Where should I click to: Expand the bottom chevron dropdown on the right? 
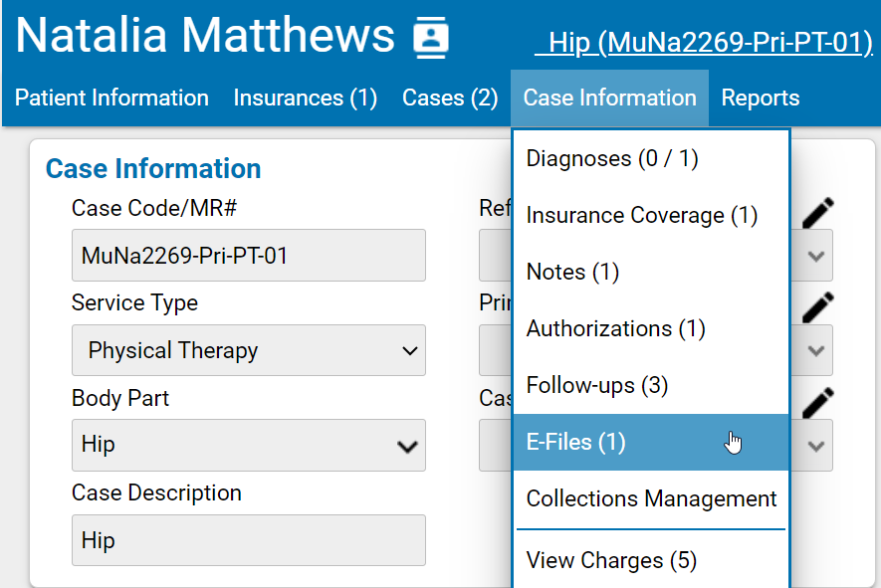click(813, 445)
